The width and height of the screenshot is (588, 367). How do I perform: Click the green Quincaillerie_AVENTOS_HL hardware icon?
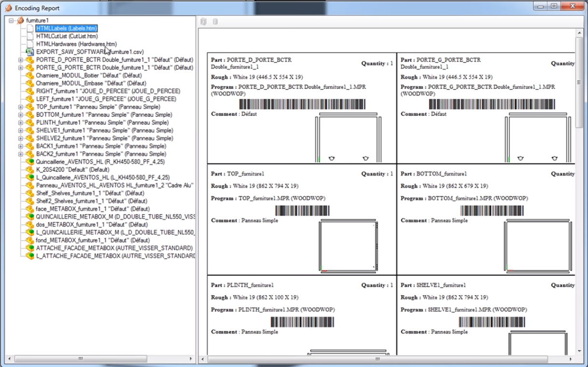30,162
